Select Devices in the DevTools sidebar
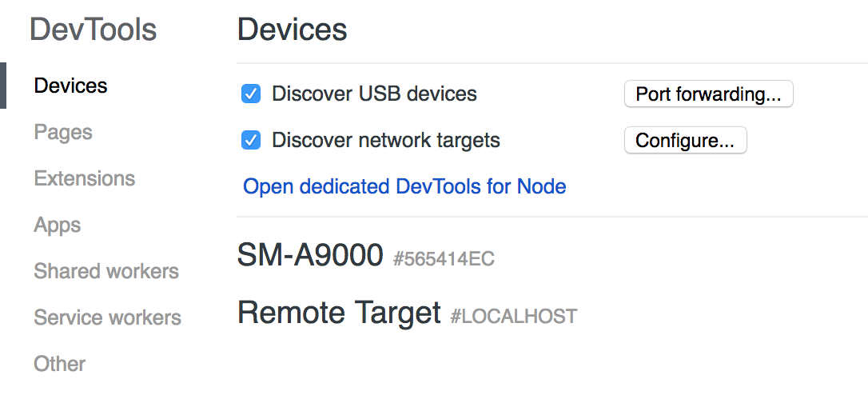This screenshot has width=868, height=403. [x=70, y=86]
